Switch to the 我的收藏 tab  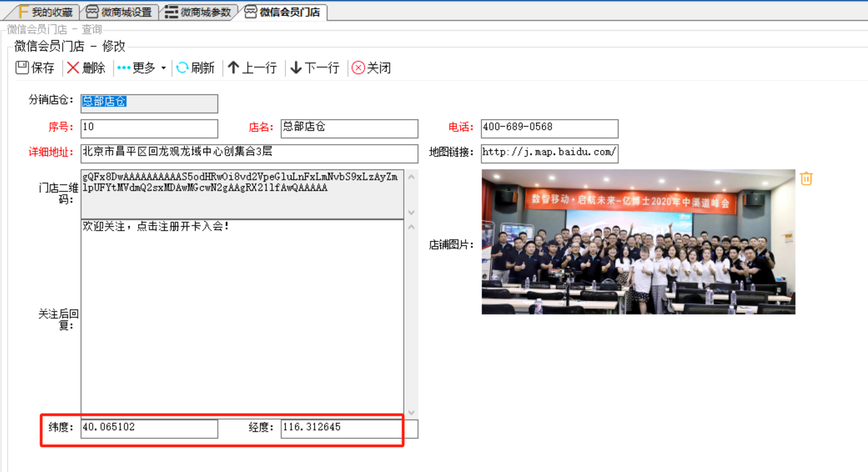click(46, 12)
